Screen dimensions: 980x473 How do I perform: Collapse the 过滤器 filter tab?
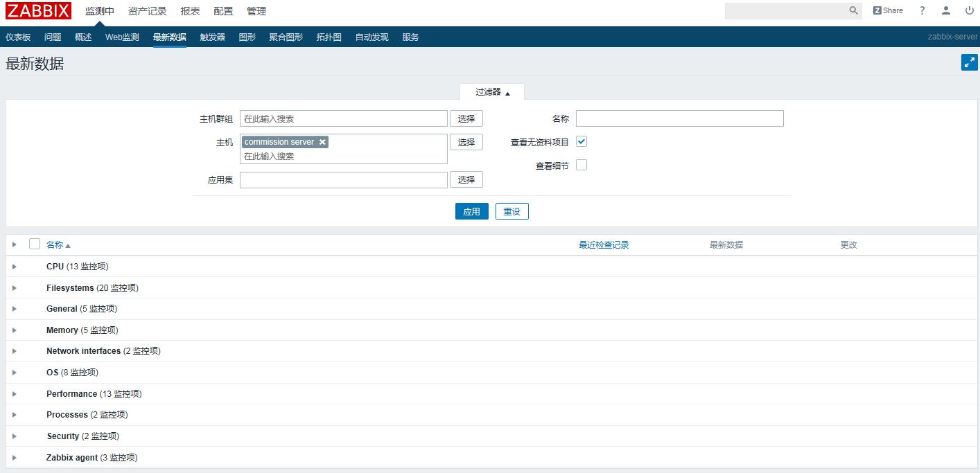492,92
